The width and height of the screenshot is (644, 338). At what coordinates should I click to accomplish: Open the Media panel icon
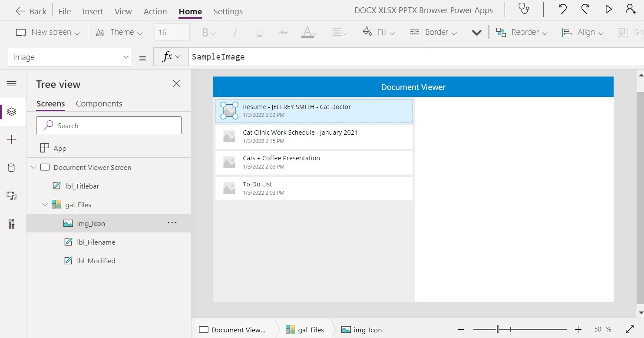coord(12,196)
